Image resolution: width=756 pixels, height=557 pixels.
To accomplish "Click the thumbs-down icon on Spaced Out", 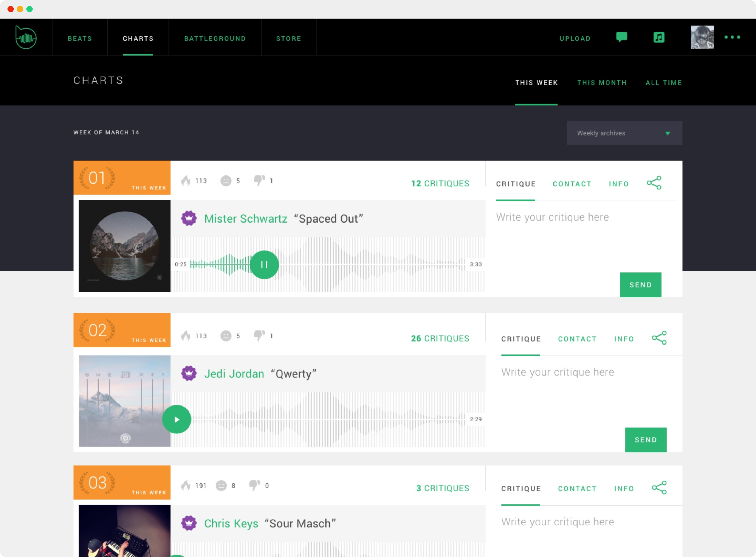I will 259,181.
